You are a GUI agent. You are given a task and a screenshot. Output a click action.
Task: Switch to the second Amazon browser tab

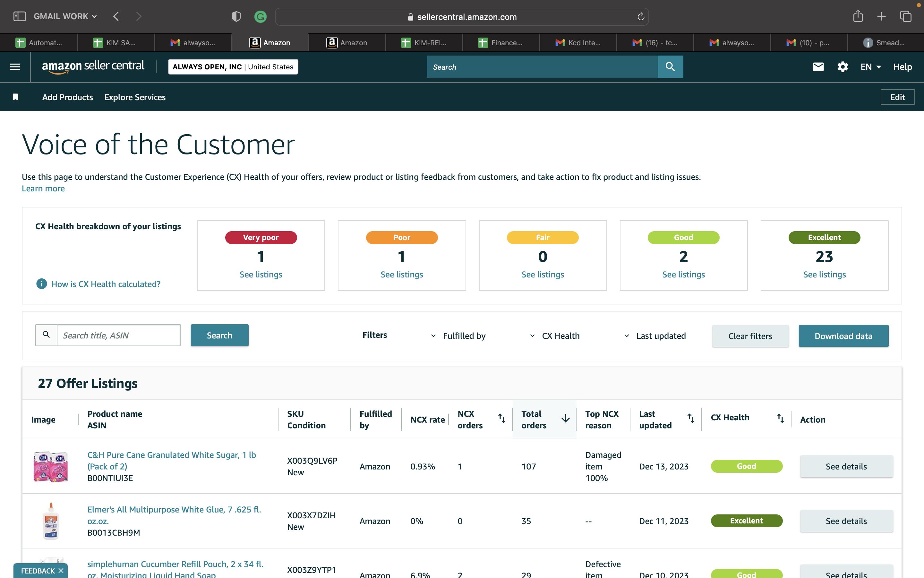tap(347, 42)
